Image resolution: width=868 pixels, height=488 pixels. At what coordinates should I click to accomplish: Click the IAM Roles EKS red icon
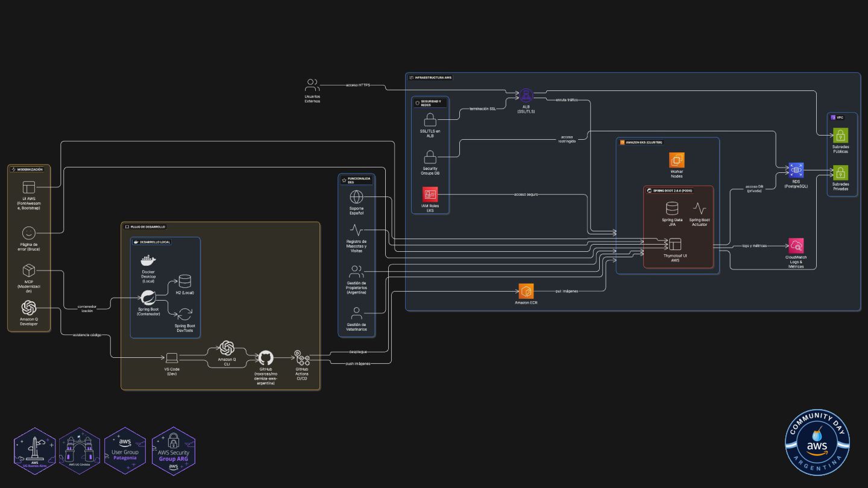(x=430, y=195)
